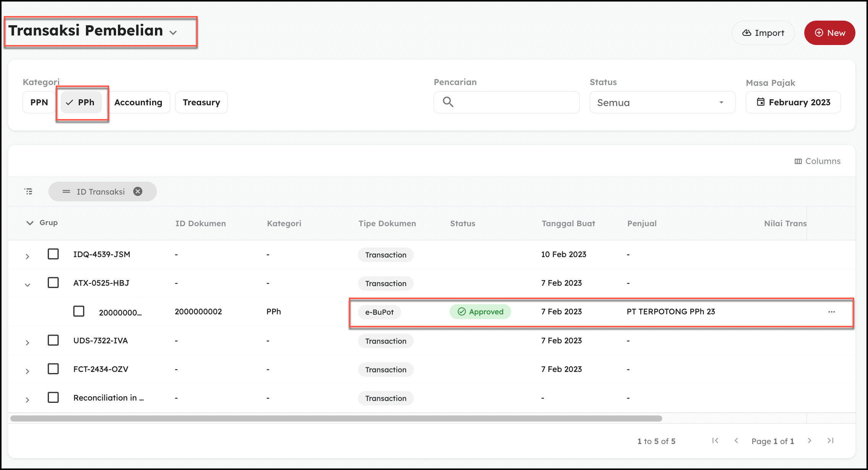Open the Transaksi Pembelian title dropdown
868x470 pixels.
coord(173,33)
